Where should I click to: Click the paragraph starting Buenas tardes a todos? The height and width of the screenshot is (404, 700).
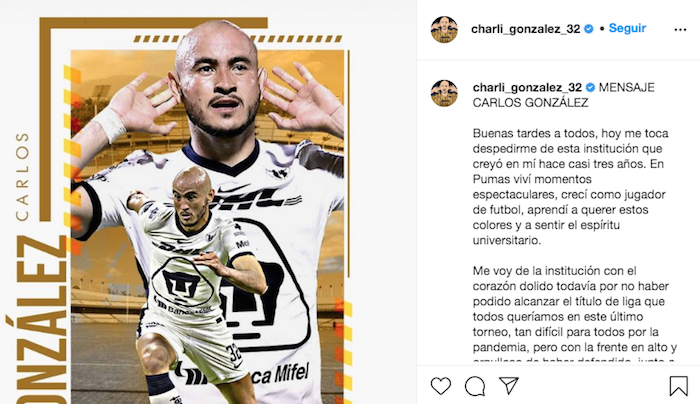571,187
